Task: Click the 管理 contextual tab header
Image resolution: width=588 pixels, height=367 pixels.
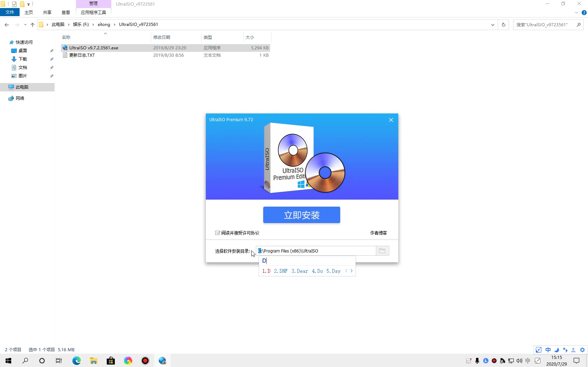Action: (x=93, y=4)
